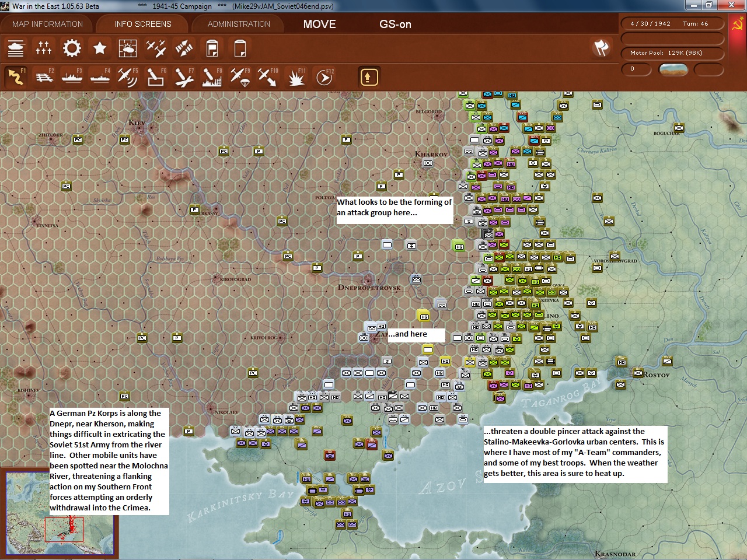Select F1 Move mode
The height and width of the screenshot is (560, 747).
[x=16, y=77]
